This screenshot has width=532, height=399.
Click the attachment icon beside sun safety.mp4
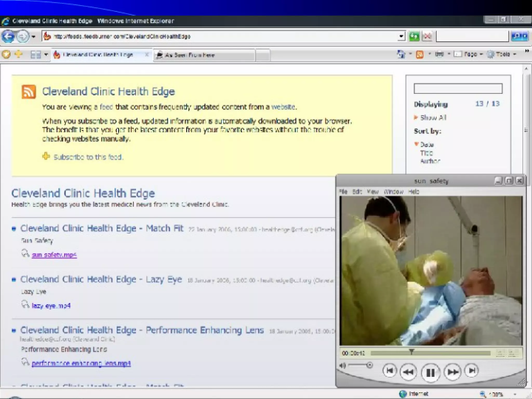25,253
